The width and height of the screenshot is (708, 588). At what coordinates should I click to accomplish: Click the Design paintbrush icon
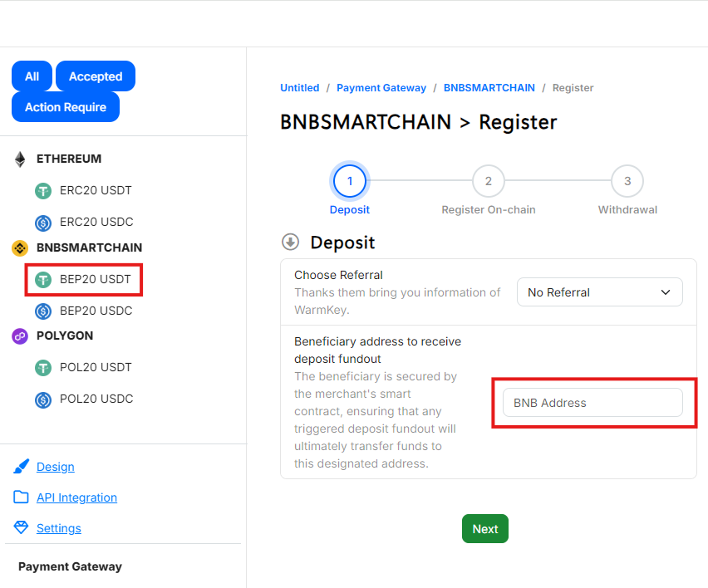point(22,467)
